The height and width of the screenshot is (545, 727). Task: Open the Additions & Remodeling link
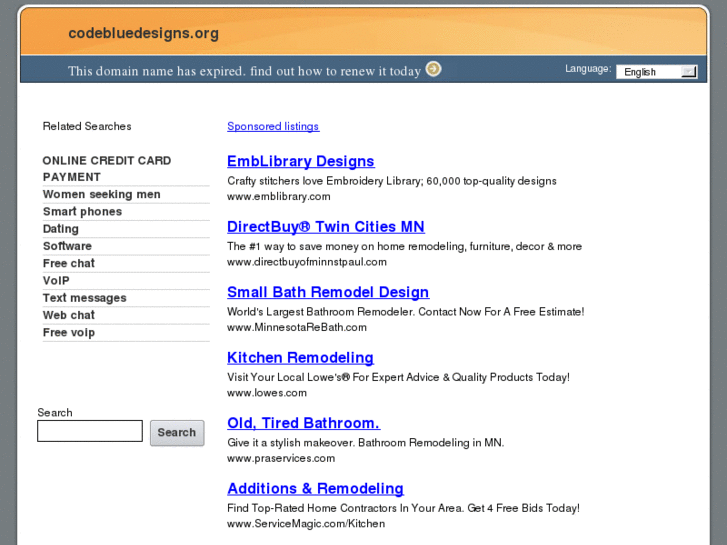click(315, 488)
